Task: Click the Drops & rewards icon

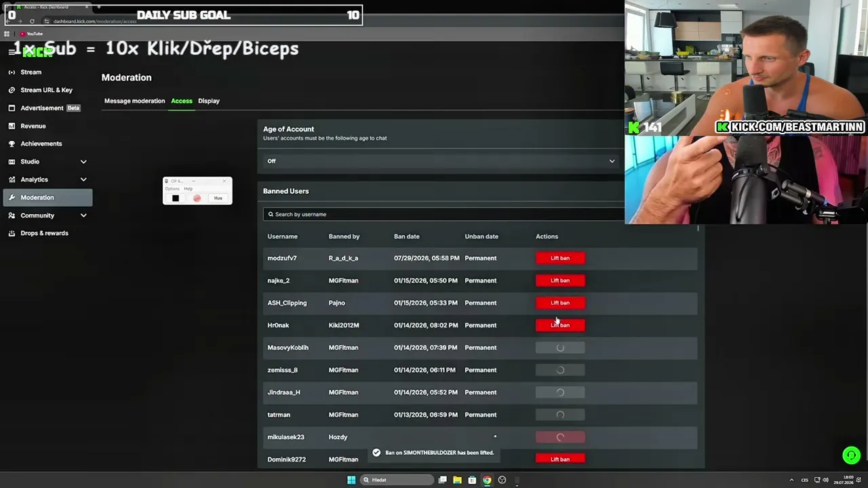Action: (x=12, y=233)
